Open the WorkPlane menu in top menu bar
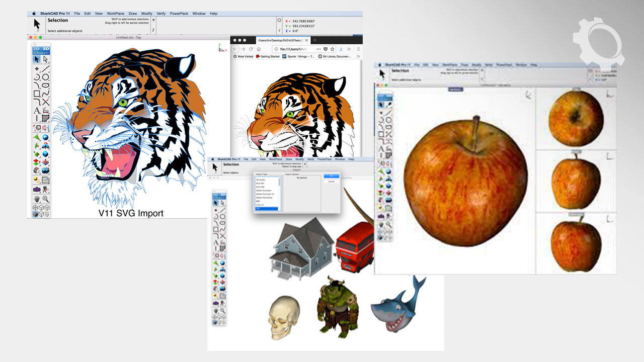Image resolution: width=644 pixels, height=362 pixels. (x=115, y=14)
